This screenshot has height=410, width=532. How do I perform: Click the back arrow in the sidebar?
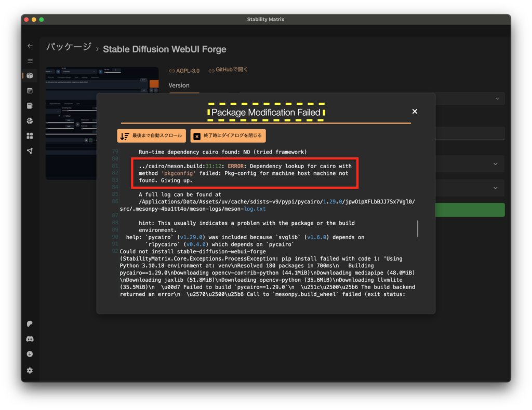pyautogui.click(x=30, y=46)
